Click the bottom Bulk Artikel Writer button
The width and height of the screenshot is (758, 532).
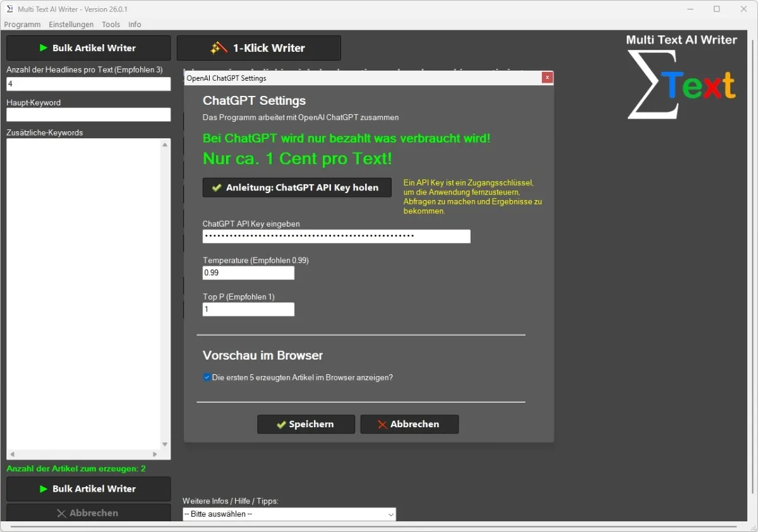tap(88, 488)
